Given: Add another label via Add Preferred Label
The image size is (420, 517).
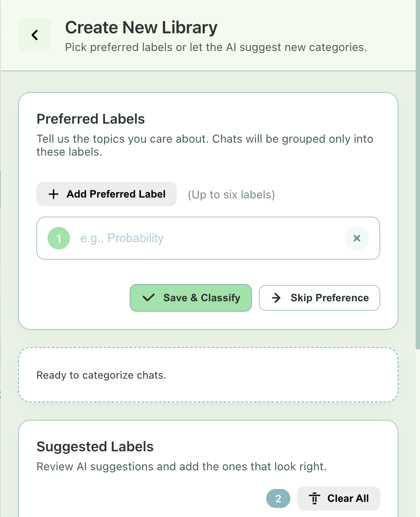Looking at the screenshot, I should pos(106,194).
